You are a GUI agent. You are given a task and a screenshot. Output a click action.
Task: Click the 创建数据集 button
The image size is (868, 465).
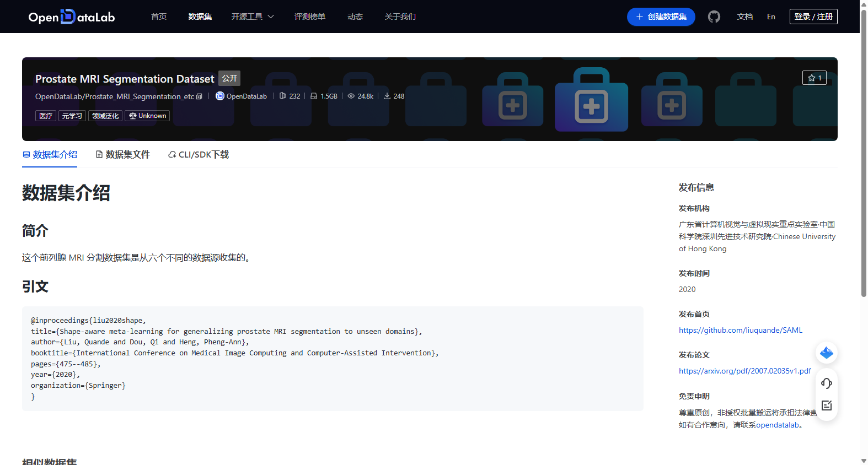[x=661, y=17]
